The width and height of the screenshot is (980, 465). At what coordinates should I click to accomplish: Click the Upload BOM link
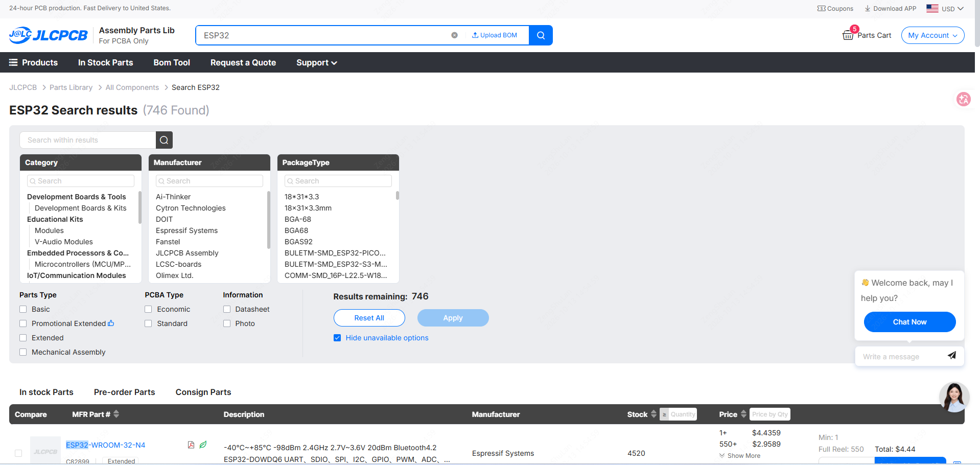click(x=494, y=35)
